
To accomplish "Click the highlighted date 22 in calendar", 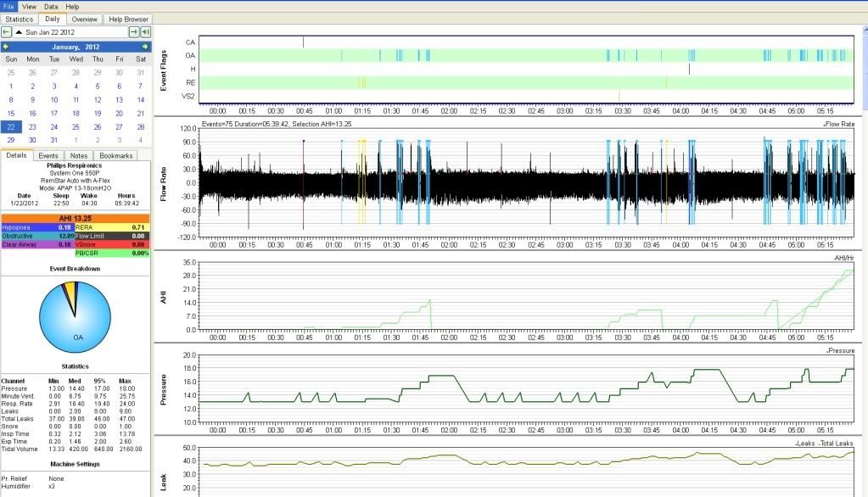I will (x=11, y=126).
